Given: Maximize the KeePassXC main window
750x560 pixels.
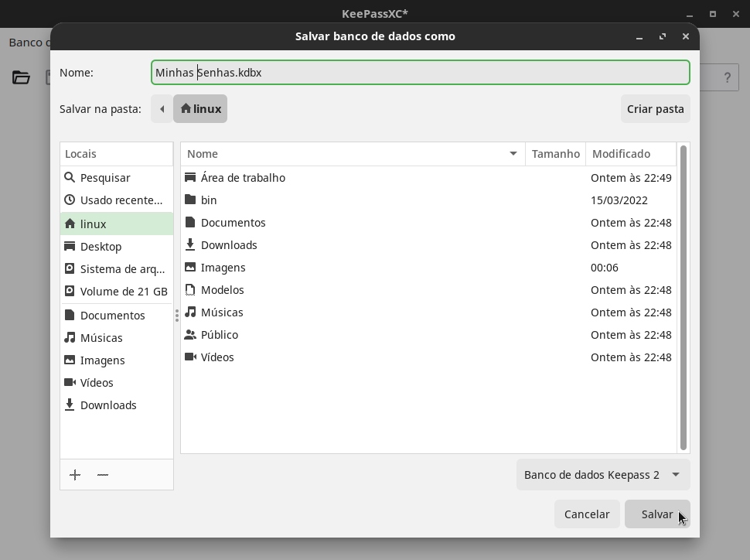Looking at the screenshot, I should 713,14.
